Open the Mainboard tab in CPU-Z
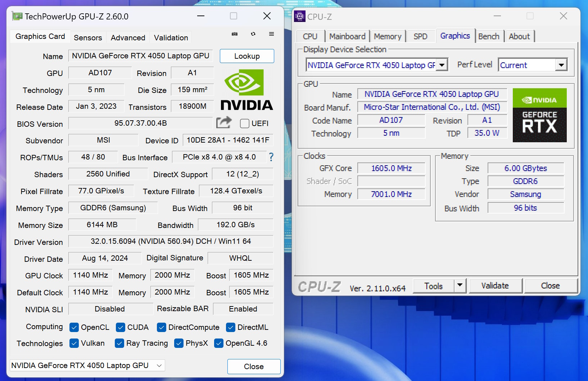Screen dimensions: 588x381 click(x=347, y=36)
